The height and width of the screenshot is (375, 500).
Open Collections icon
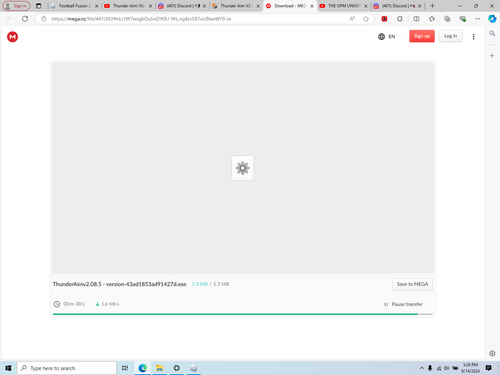[447, 19]
